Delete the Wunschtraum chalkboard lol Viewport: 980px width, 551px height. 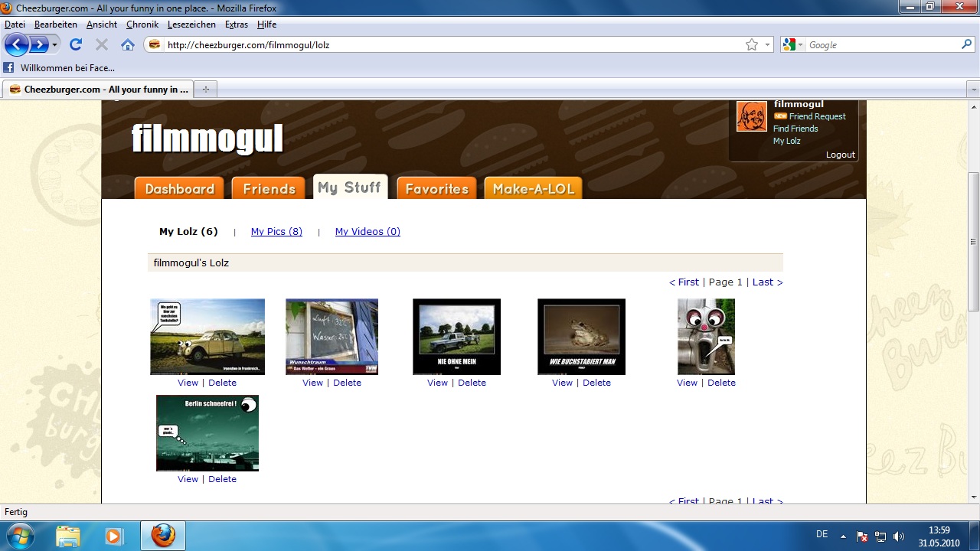click(x=347, y=383)
